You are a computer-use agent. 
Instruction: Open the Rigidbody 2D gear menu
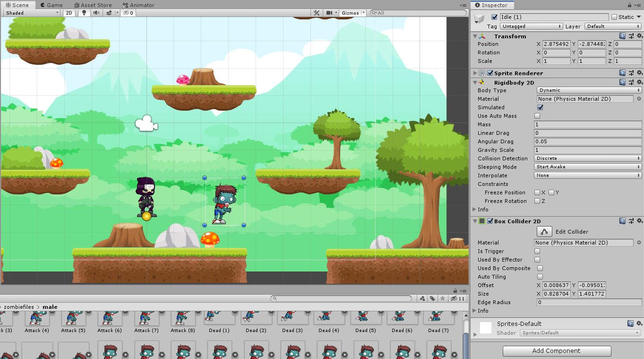click(639, 82)
